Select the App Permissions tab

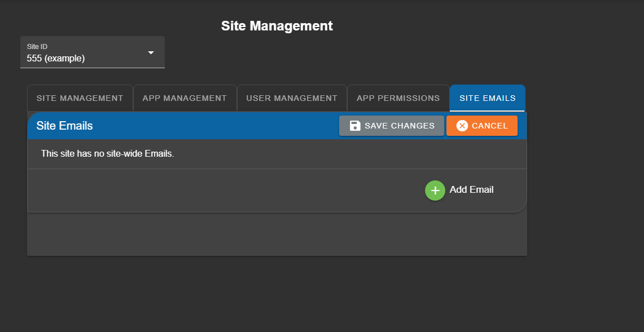[398, 98]
